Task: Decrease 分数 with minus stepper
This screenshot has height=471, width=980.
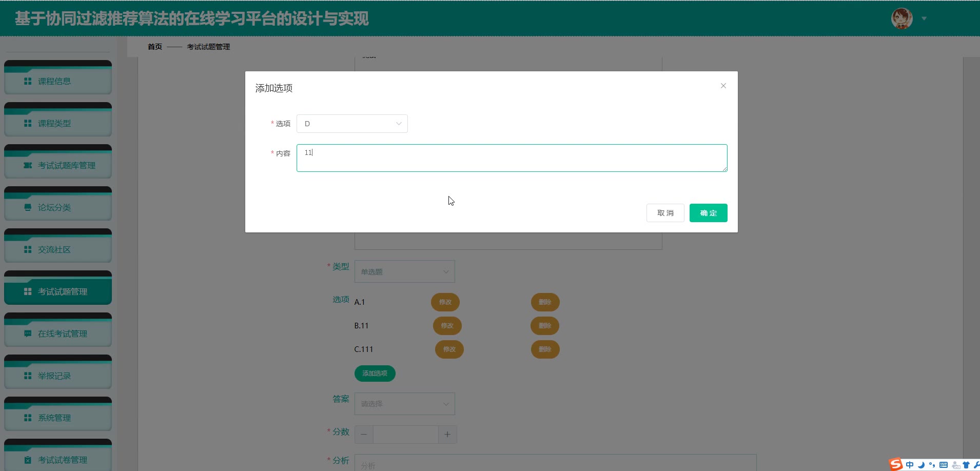Action: click(364, 435)
